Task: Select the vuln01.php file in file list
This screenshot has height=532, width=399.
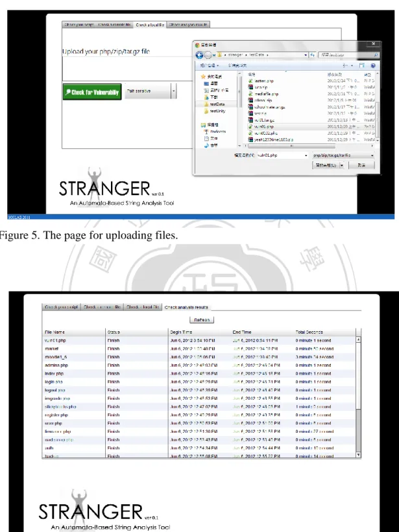Action: click(261, 126)
